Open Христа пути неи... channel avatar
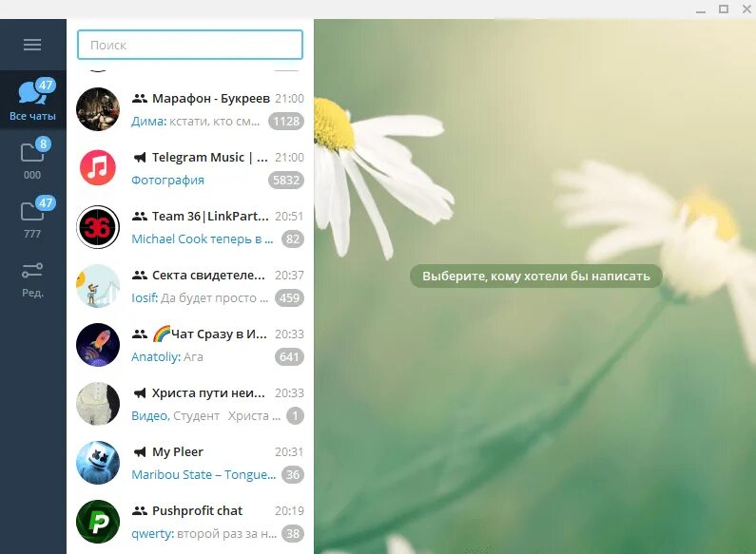 click(98, 404)
